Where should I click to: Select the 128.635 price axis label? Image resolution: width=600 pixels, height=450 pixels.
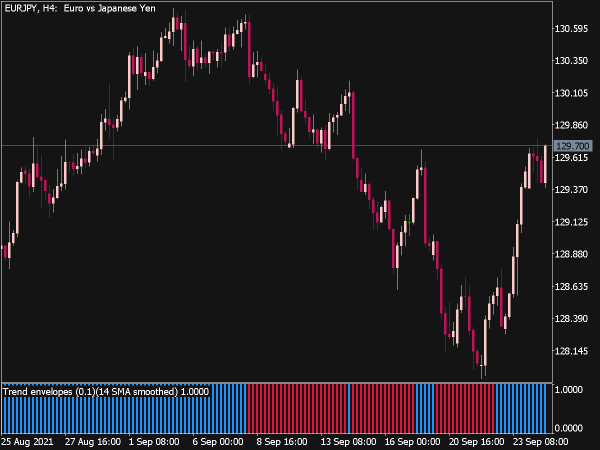(571, 287)
